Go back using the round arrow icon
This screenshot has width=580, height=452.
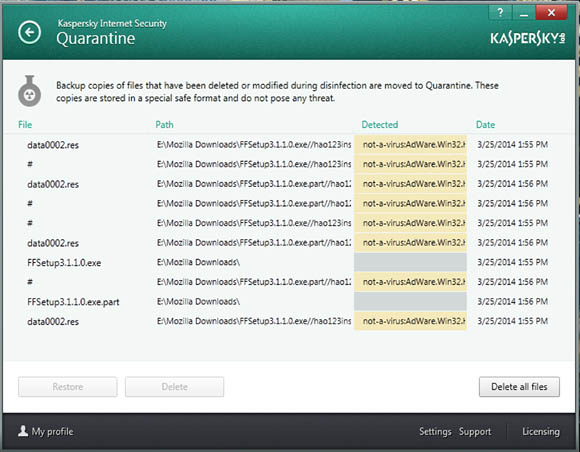(30, 33)
